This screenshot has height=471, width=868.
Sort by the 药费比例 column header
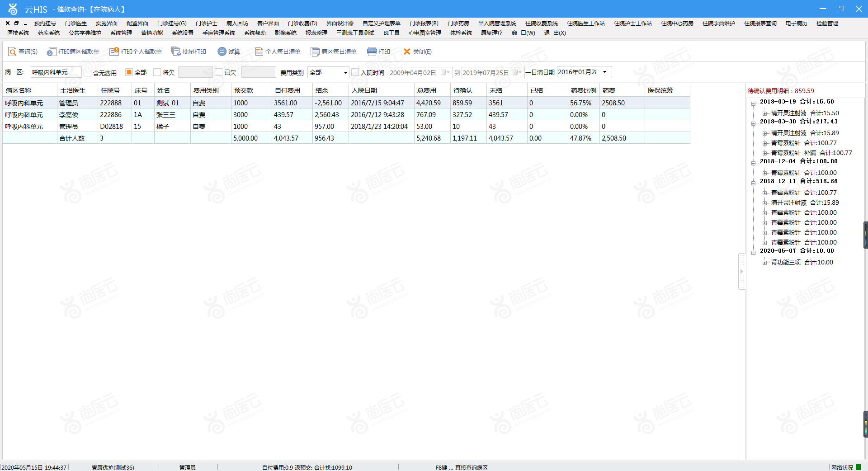(x=584, y=90)
